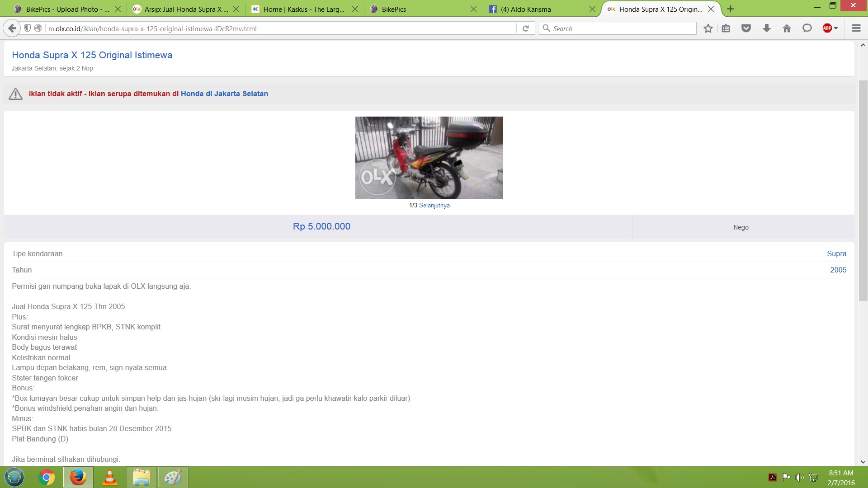This screenshot has width=868, height=488.
Task: Close the active Honda Supra X 125 tab
Action: pyautogui.click(x=711, y=9)
